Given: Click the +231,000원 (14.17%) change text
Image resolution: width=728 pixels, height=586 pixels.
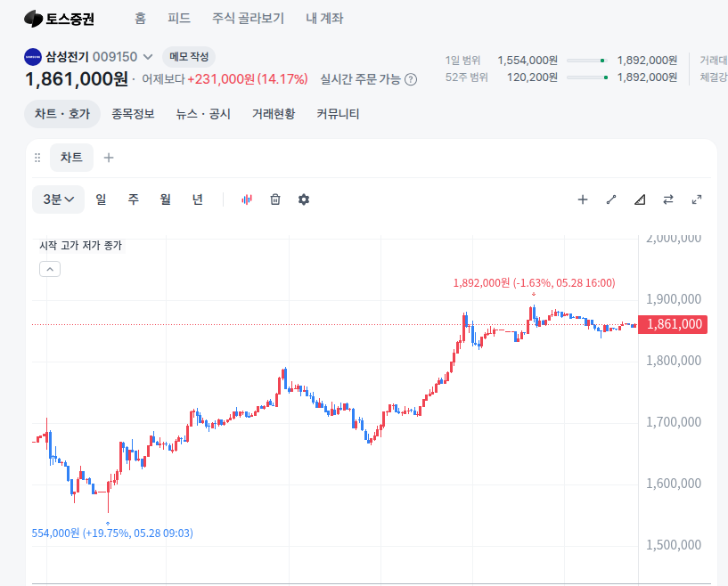Looking at the screenshot, I should [248, 79].
